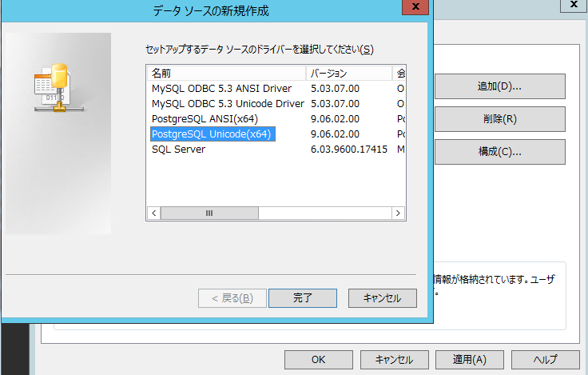Click version 5.03.07.00 of MySQL ANSI Driver
This screenshot has width=588, height=375.
pos(335,89)
